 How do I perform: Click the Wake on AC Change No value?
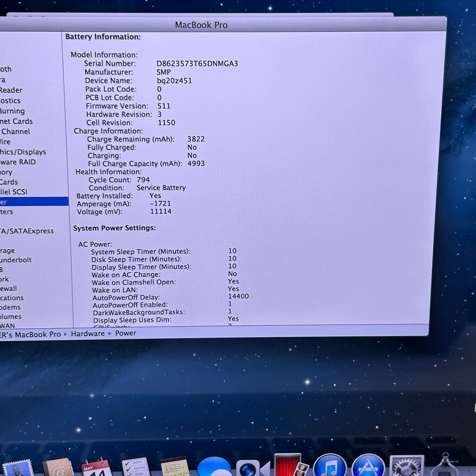click(x=232, y=274)
